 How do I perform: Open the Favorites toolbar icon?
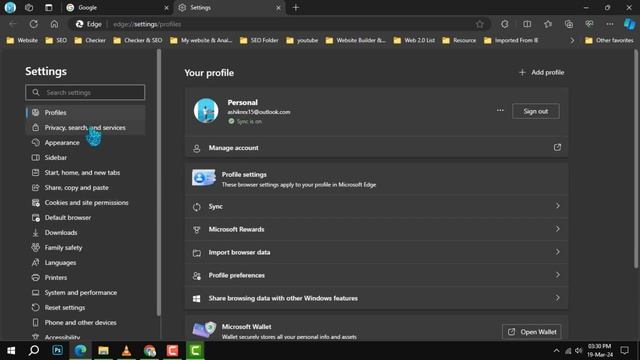548,24
